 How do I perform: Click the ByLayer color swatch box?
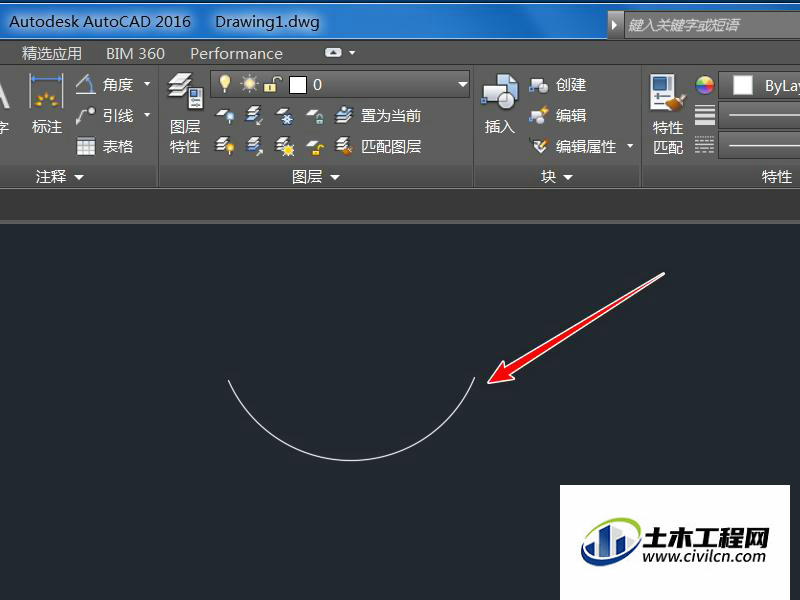pos(742,85)
